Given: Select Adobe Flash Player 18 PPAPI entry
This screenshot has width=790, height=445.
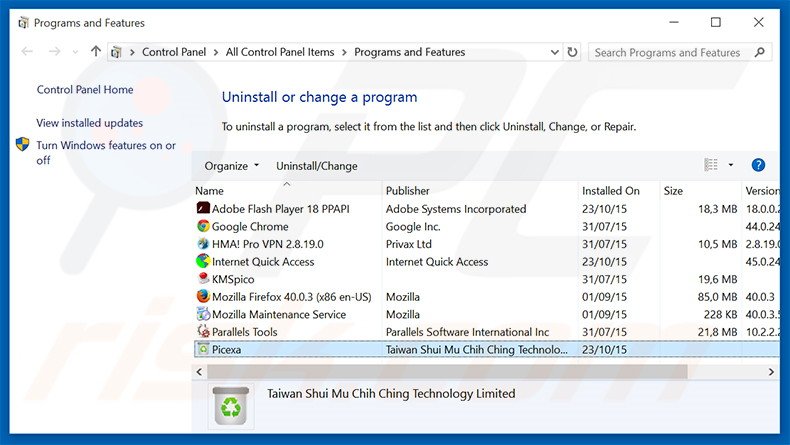Looking at the screenshot, I should pos(280,209).
